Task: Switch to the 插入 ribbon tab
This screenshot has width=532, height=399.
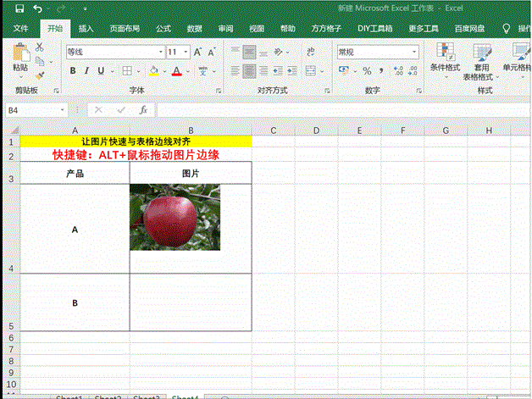Action: click(86, 28)
